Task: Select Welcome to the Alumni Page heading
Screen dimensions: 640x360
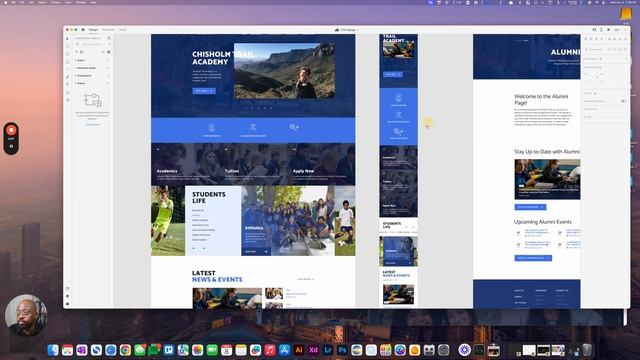Action: 541,100
